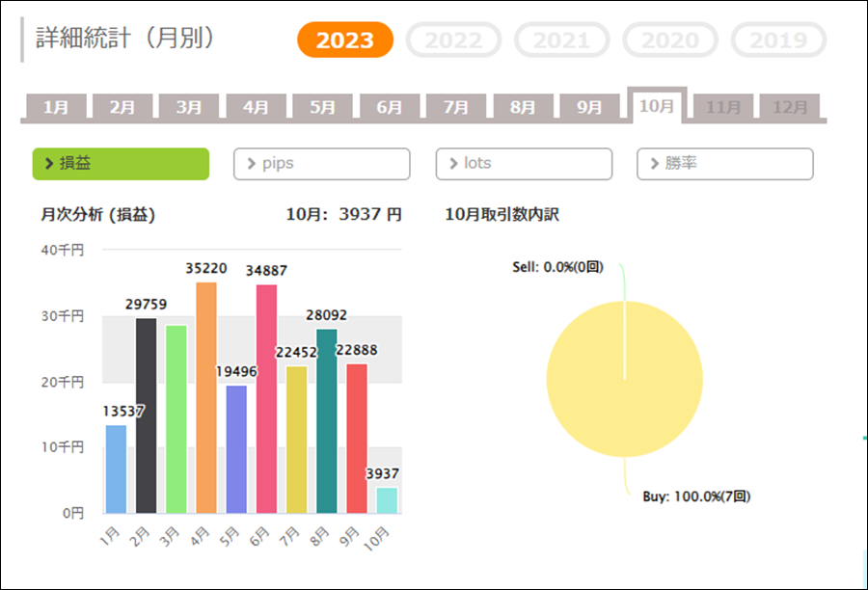Switch to the 2022 year view

(453, 40)
